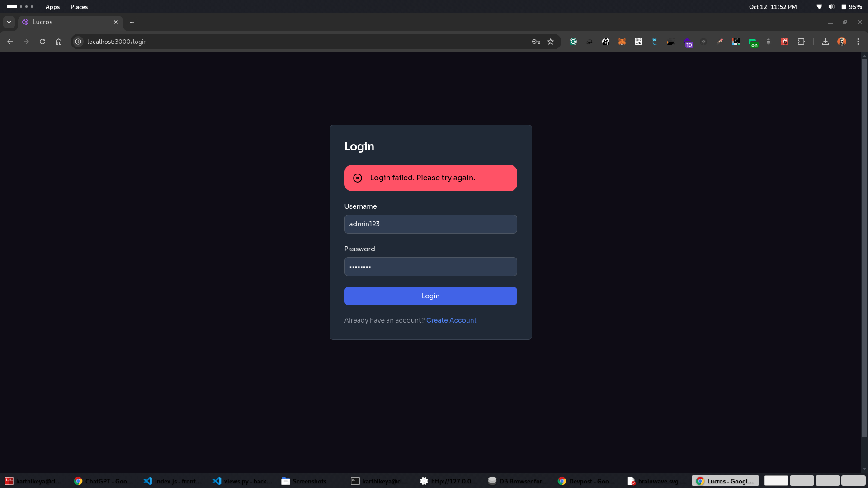This screenshot has width=868, height=488.
Task: Select the Lucros browser tab
Action: pyautogui.click(x=68, y=22)
